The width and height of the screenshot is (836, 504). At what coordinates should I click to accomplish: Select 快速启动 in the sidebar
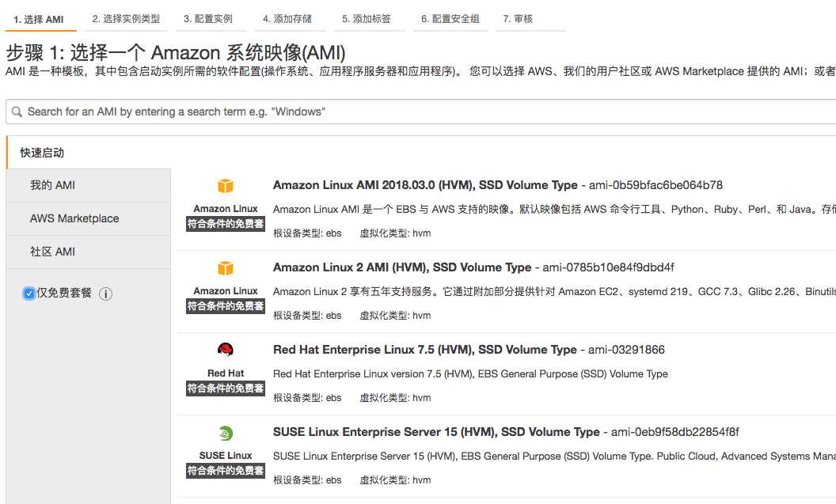point(88,153)
